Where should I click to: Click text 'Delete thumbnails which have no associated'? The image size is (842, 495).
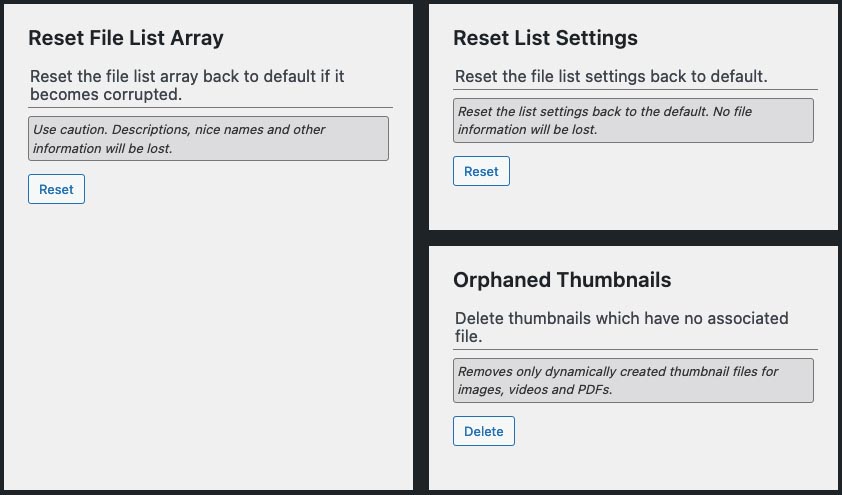621,318
